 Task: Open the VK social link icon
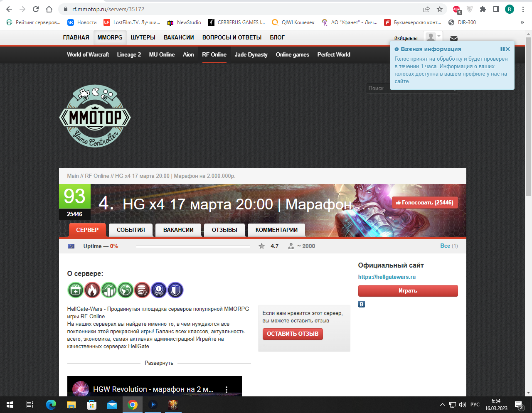tap(362, 304)
